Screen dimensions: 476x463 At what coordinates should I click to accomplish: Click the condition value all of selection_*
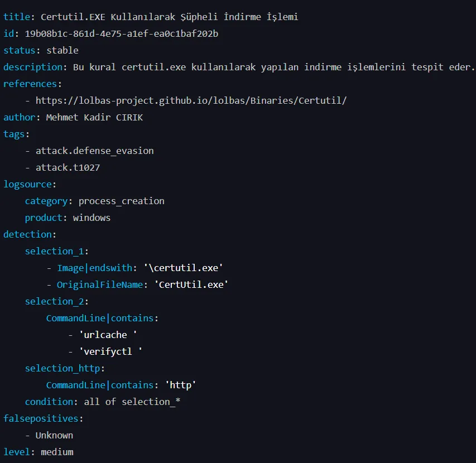click(x=132, y=402)
